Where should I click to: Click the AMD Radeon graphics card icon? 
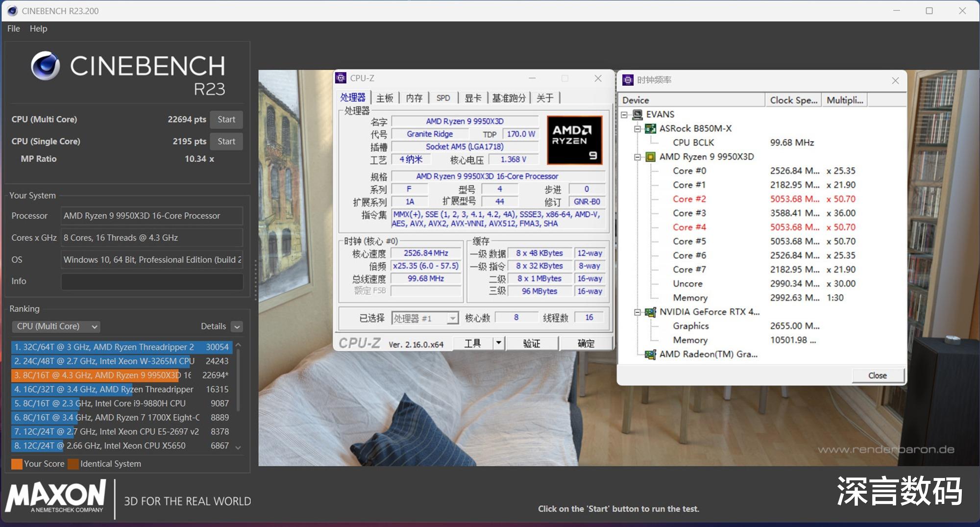click(650, 354)
